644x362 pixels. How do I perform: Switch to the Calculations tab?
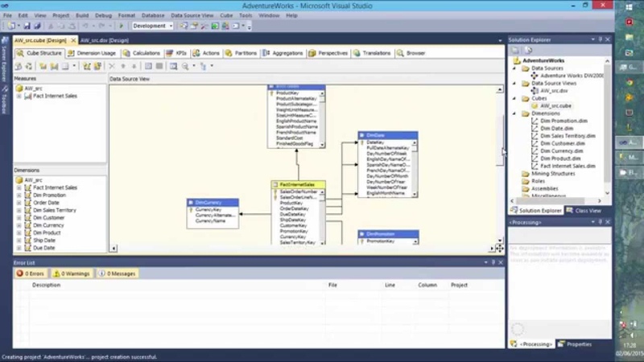tap(142, 53)
